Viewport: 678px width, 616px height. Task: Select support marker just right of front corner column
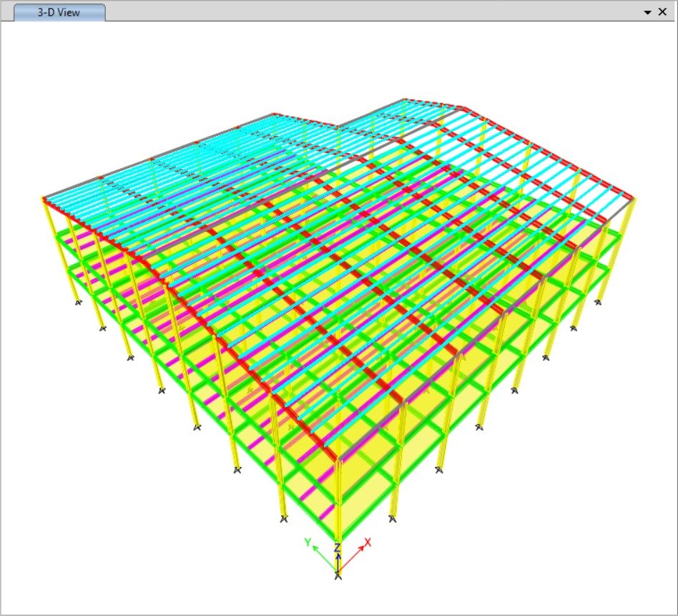coord(392,518)
